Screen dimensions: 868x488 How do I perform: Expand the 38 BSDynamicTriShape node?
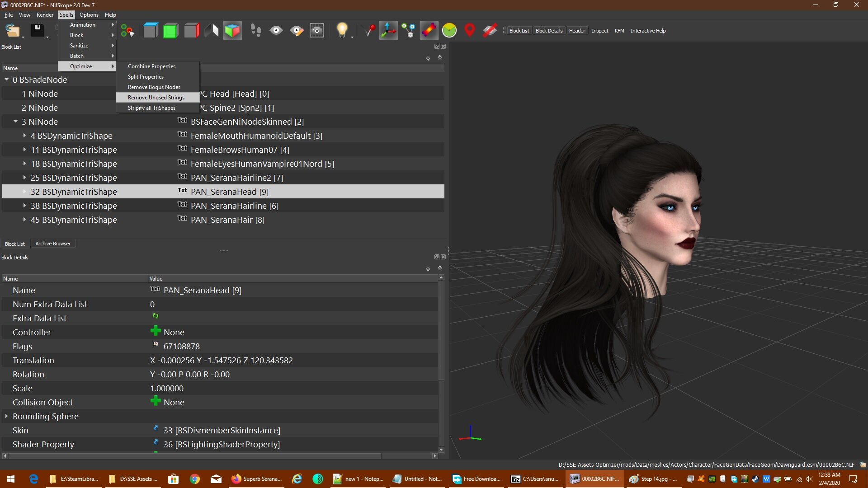click(24, 206)
